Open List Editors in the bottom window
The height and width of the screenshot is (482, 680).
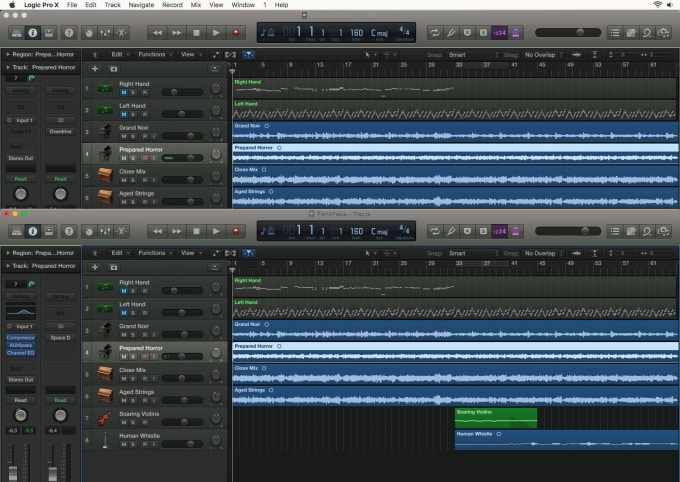(615, 231)
